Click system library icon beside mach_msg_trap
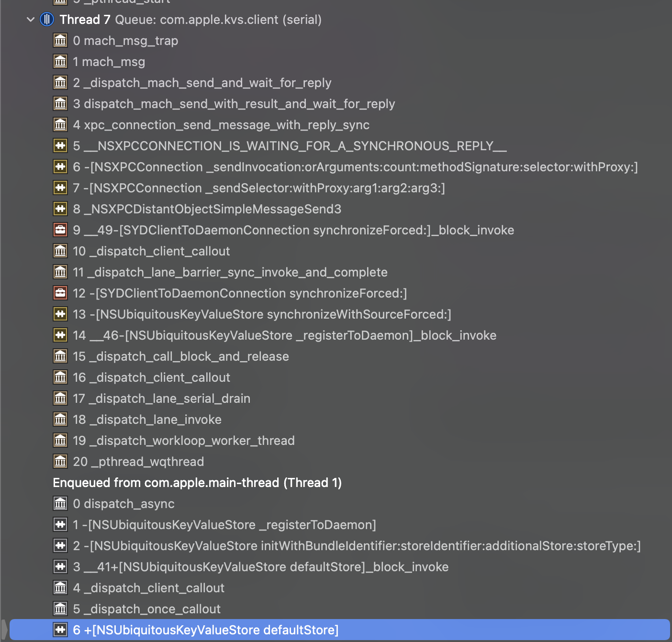Image resolution: width=672 pixels, height=642 pixels. click(x=60, y=41)
